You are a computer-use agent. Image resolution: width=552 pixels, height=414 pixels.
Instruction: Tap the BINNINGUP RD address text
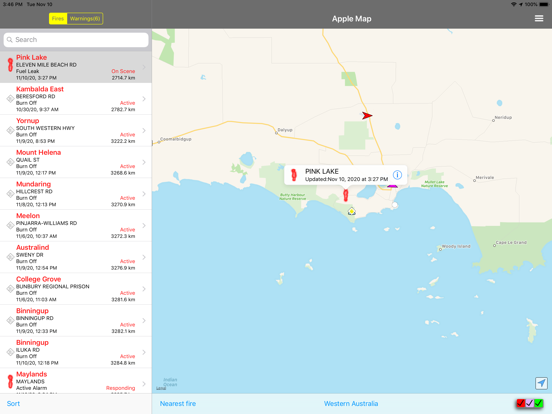coord(35,318)
